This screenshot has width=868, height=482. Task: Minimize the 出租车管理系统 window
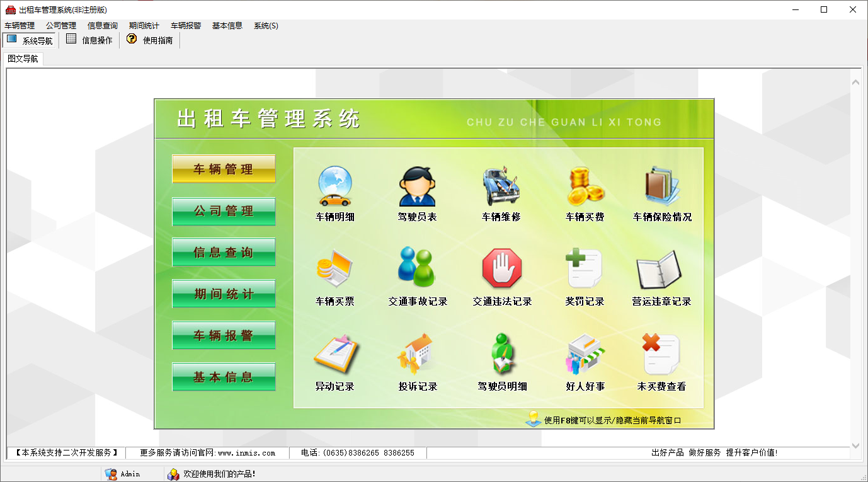[x=795, y=9]
